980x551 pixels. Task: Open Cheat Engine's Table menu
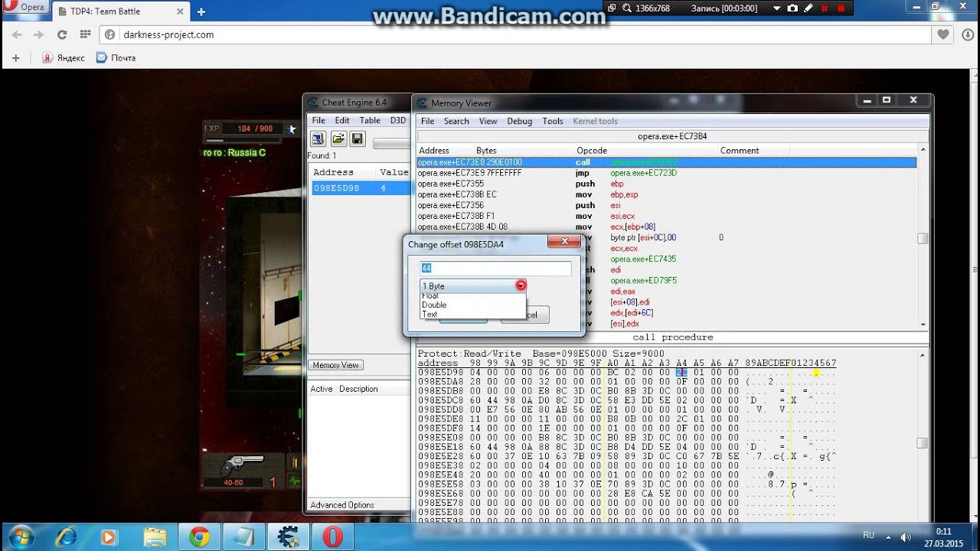click(x=370, y=121)
